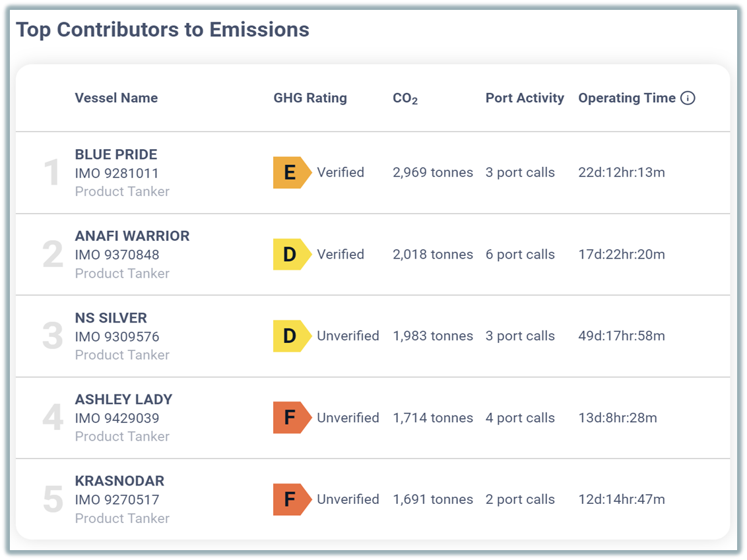Open the KRASNODAR vessel entry
Viewport: 747px width, 560px height.
coord(119,481)
